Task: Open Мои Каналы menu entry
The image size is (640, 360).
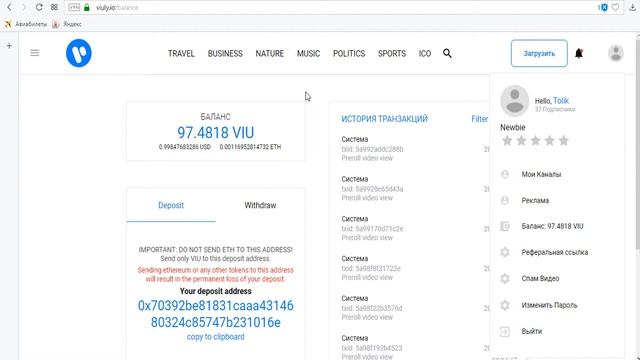Action: [541, 174]
